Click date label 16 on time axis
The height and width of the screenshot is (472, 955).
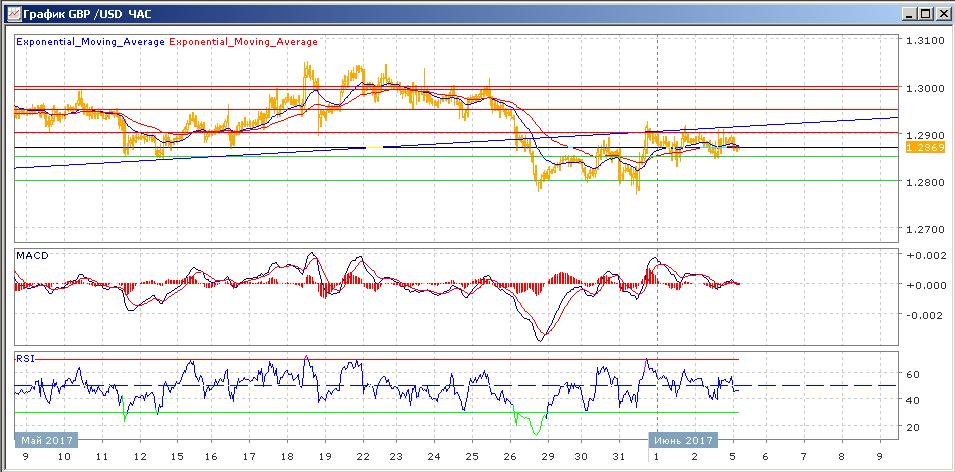pos(211,456)
